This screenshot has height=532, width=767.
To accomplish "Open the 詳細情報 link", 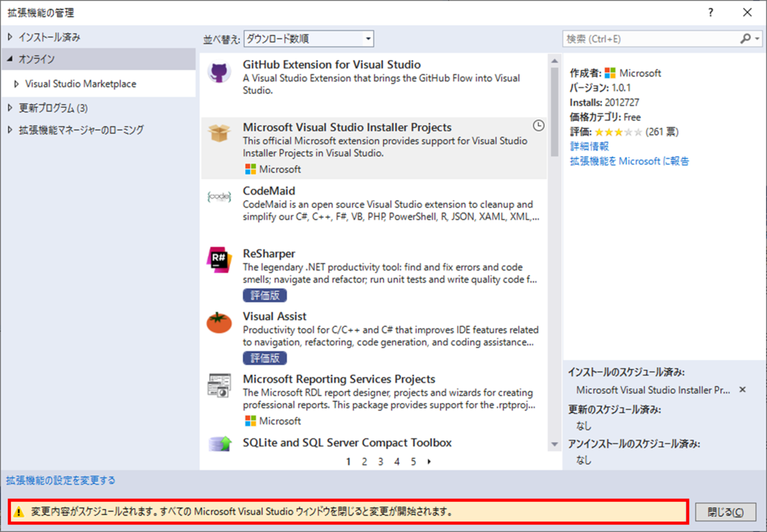I will [589, 146].
